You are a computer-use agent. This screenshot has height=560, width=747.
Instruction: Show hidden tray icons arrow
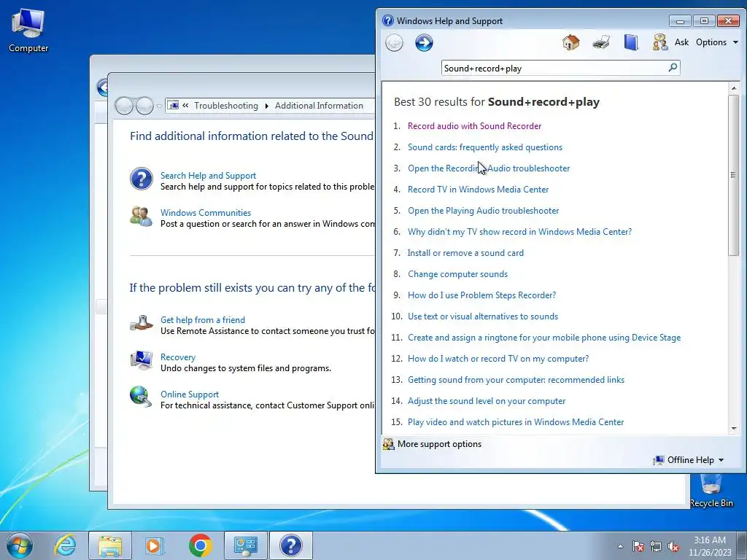pos(620,546)
